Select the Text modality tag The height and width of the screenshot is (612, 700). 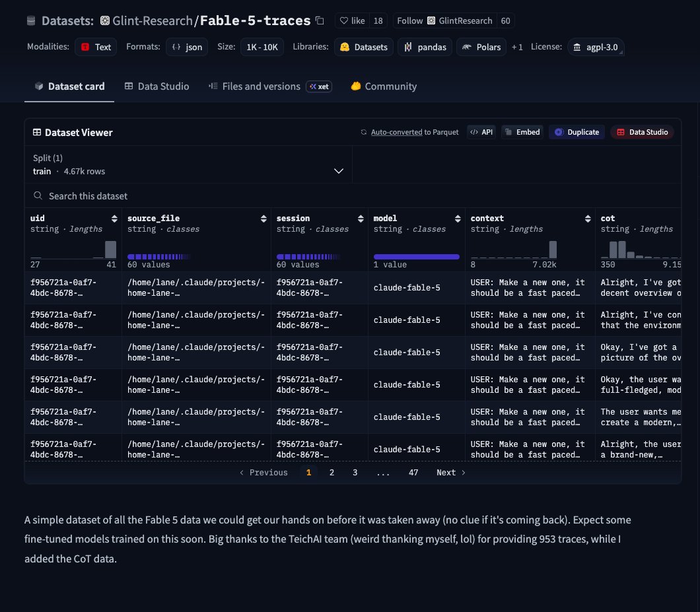(96, 47)
